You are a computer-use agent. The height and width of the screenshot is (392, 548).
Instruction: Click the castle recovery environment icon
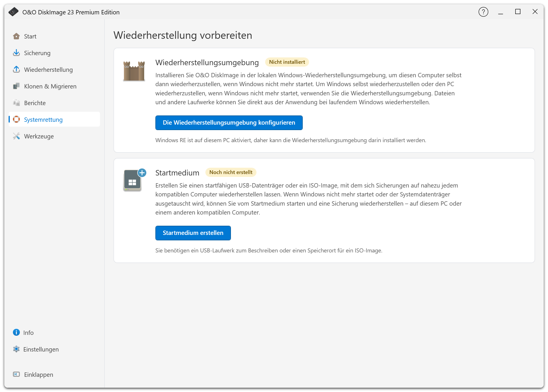(134, 71)
